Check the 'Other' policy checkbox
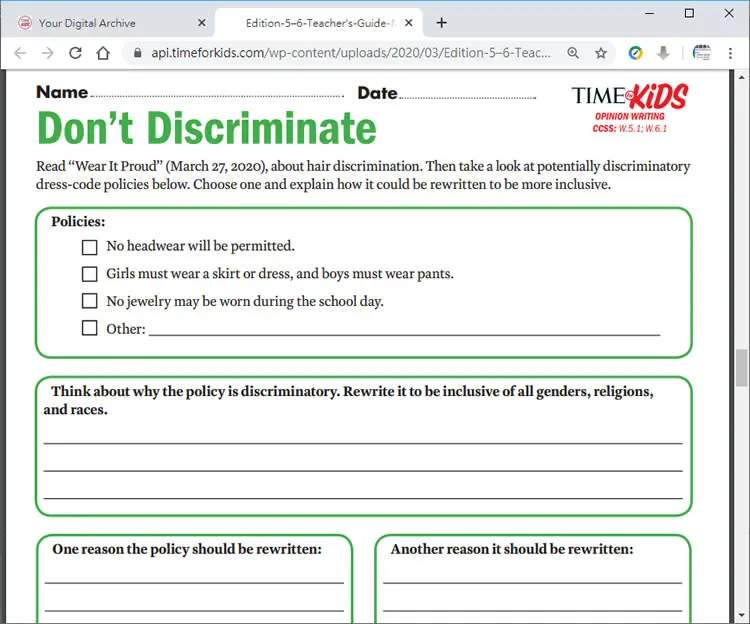The image size is (750, 624). (89, 328)
